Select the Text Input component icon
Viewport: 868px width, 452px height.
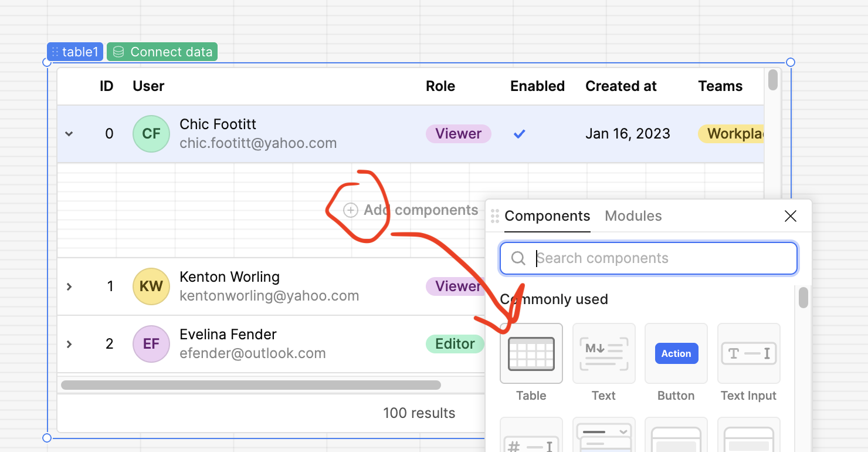749,353
